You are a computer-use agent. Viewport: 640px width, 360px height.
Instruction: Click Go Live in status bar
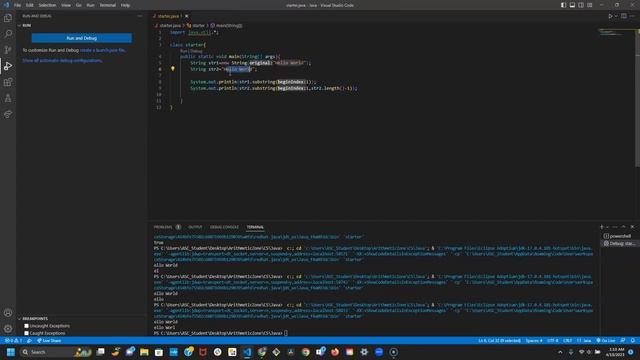click(x=606, y=340)
